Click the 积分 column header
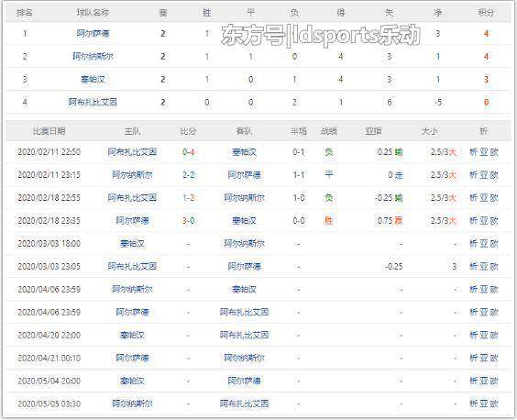The image size is (517, 420). (486, 13)
